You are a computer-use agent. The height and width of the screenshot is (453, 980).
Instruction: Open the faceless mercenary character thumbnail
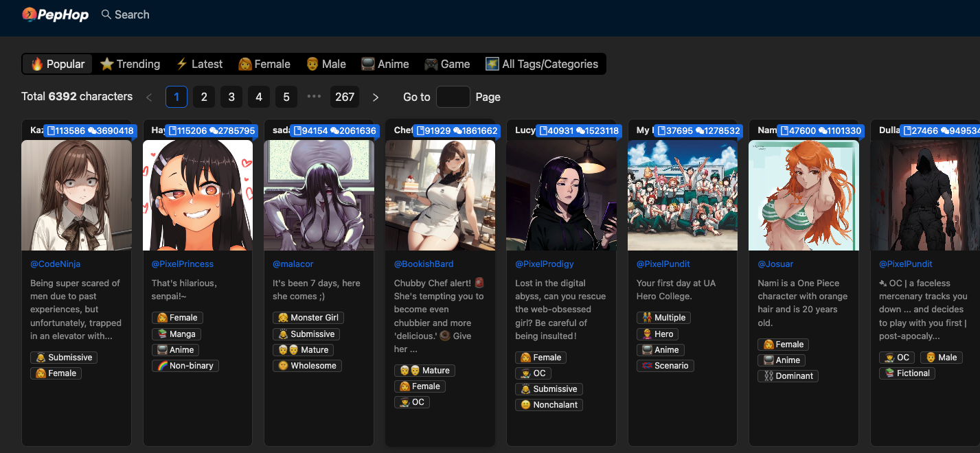click(x=925, y=196)
